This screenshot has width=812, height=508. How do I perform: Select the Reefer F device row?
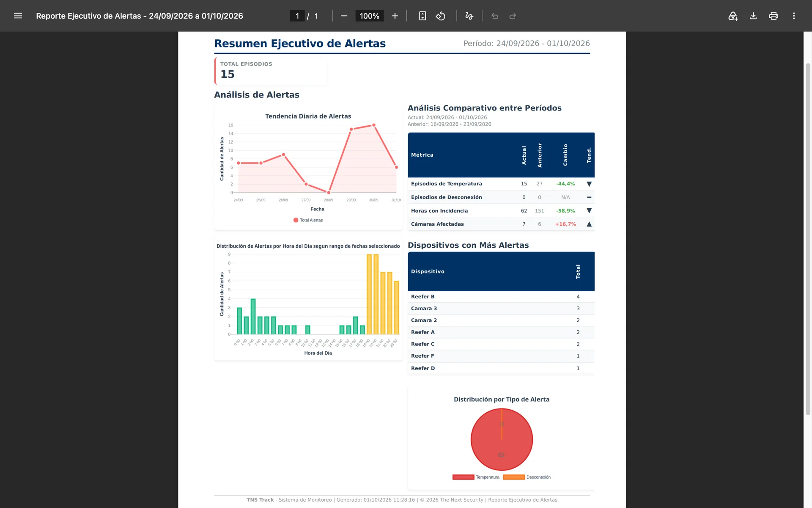click(501, 356)
